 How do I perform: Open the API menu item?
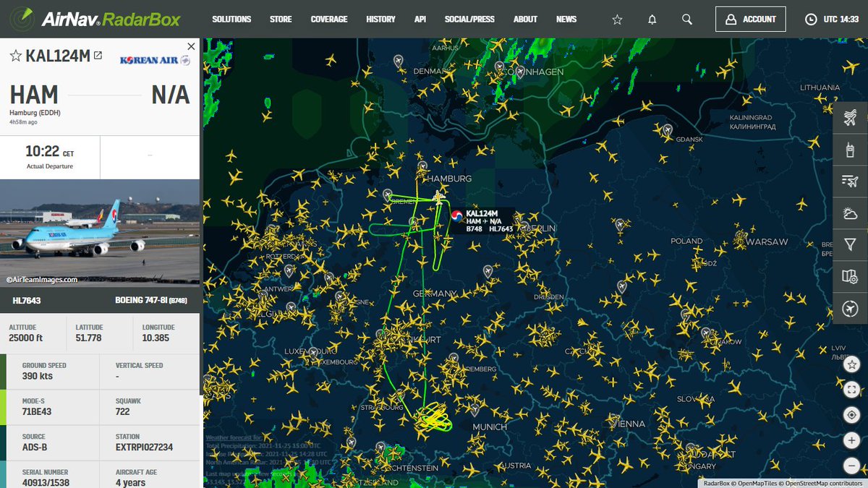[x=420, y=20]
